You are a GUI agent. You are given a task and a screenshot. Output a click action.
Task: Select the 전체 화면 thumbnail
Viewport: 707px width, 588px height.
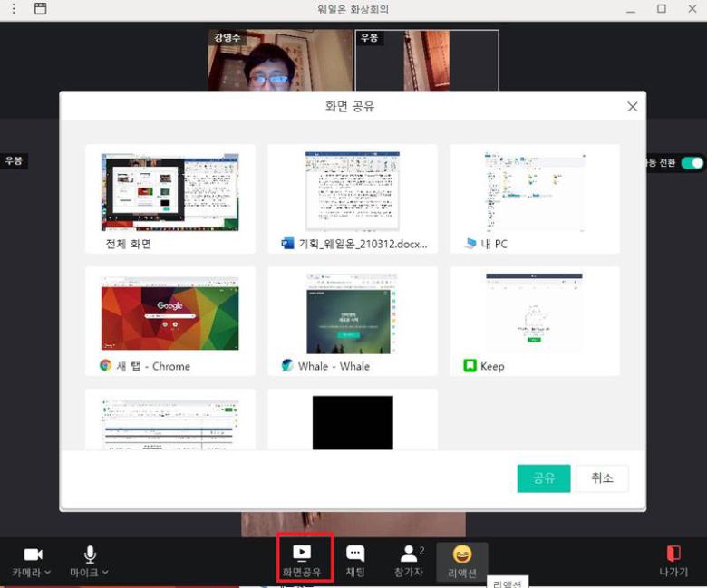click(170, 192)
